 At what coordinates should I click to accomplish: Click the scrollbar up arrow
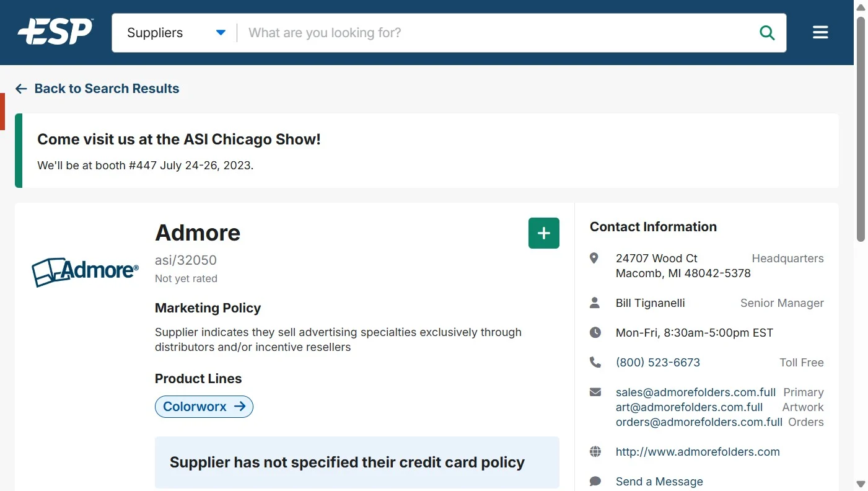point(861,7)
